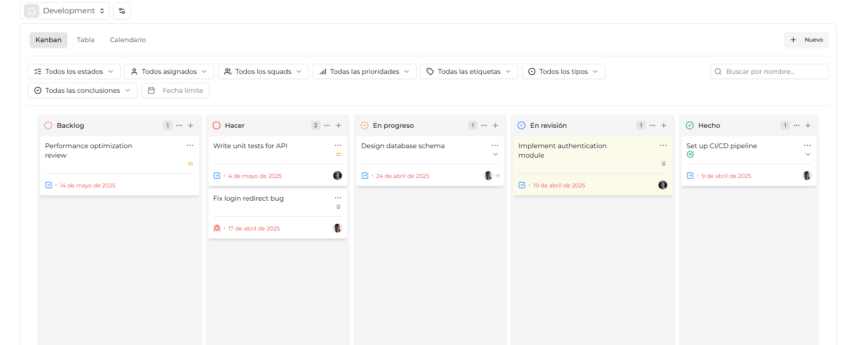The width and height of the screenshot is (868, 345).
Task: Switch to the Calendario view tab
Action: coord(128,40)
